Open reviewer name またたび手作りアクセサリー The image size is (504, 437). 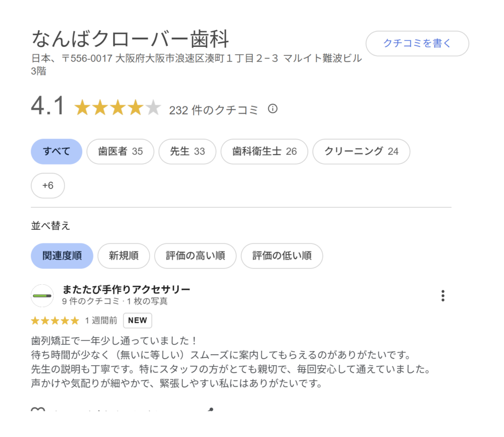coord(126,289)
